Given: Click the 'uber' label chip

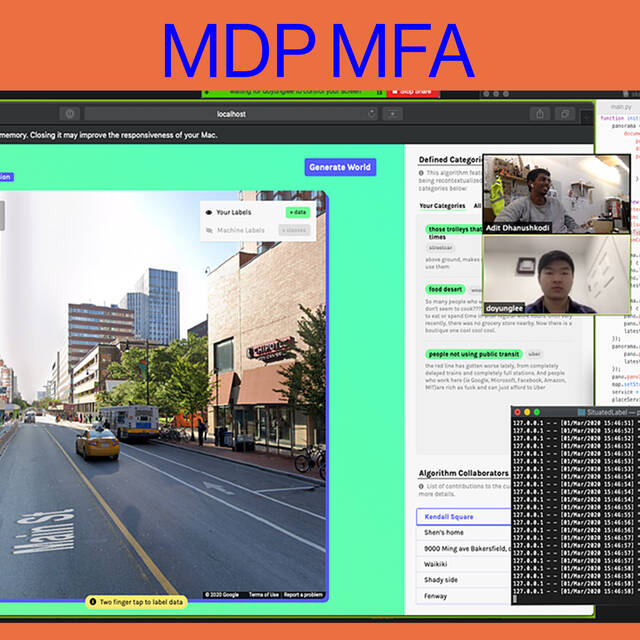Looking at the screenshot, I should (534, 354).
